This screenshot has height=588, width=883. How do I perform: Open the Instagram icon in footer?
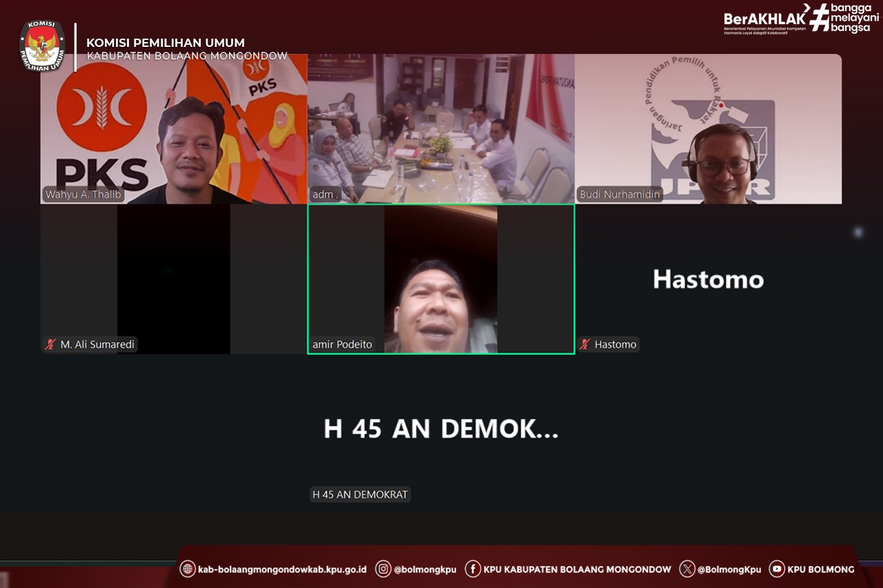(x=383, y=569)
